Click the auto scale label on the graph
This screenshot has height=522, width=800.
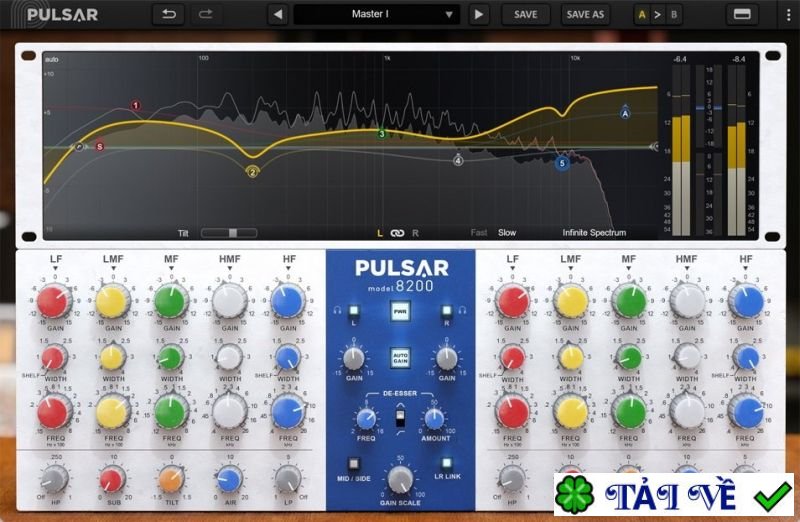[52, 60]
